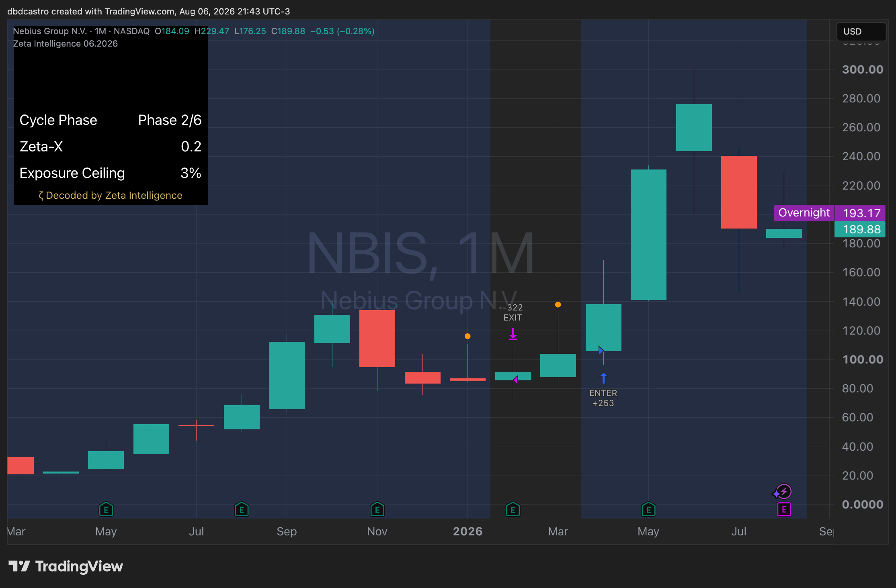Open the USD currency selector
The width and height of the screenshot is (896, 588).
coord(861,31)
